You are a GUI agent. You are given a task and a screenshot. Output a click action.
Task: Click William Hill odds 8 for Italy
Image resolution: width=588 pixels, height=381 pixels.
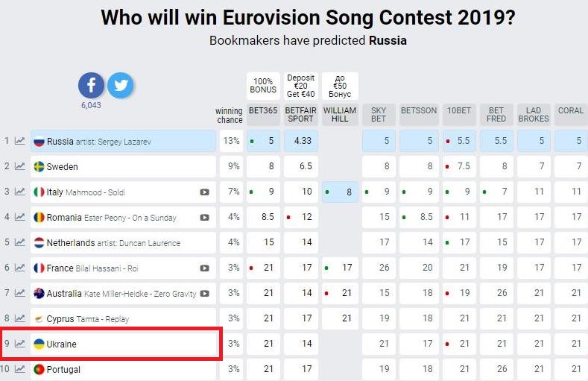click(340, 192)
